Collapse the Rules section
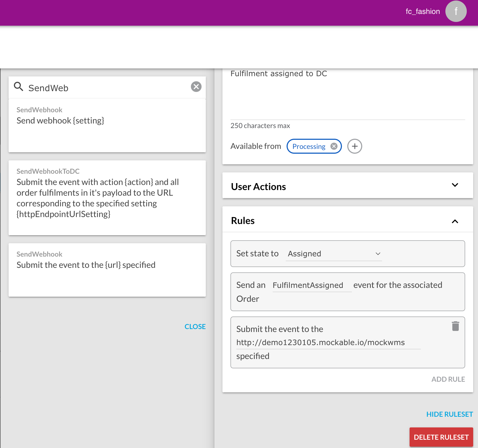This screenshot has width=478, height=448. [455, 221]
